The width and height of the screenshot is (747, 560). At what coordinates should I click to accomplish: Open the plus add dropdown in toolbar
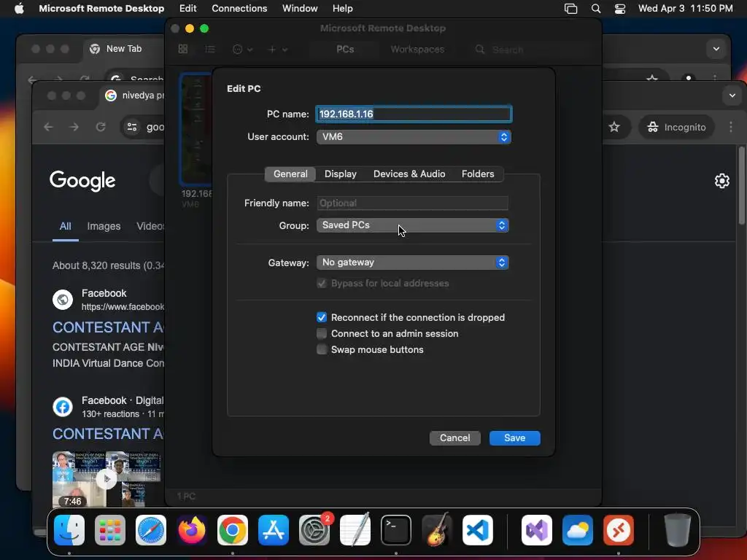point(277,49)
